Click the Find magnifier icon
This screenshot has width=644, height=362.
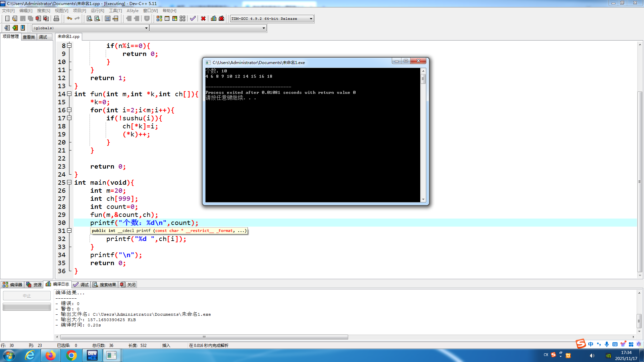tap(89, 18)
